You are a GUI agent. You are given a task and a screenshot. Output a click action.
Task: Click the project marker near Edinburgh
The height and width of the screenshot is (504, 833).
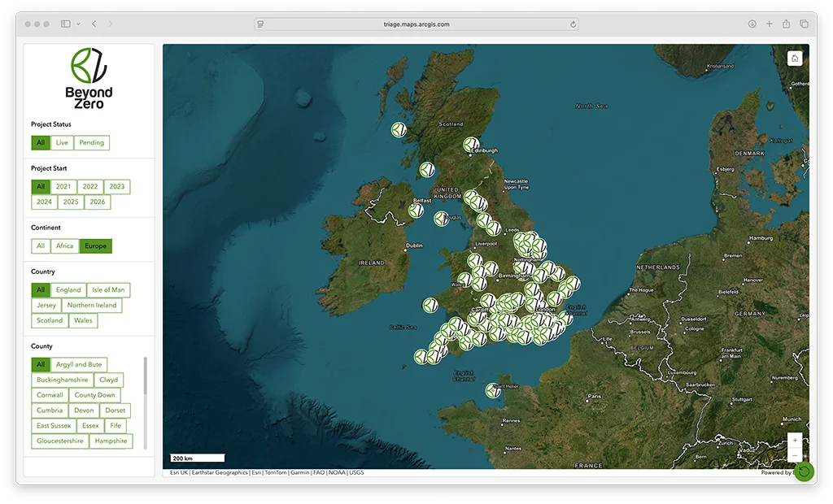click(x=471, y=145)
